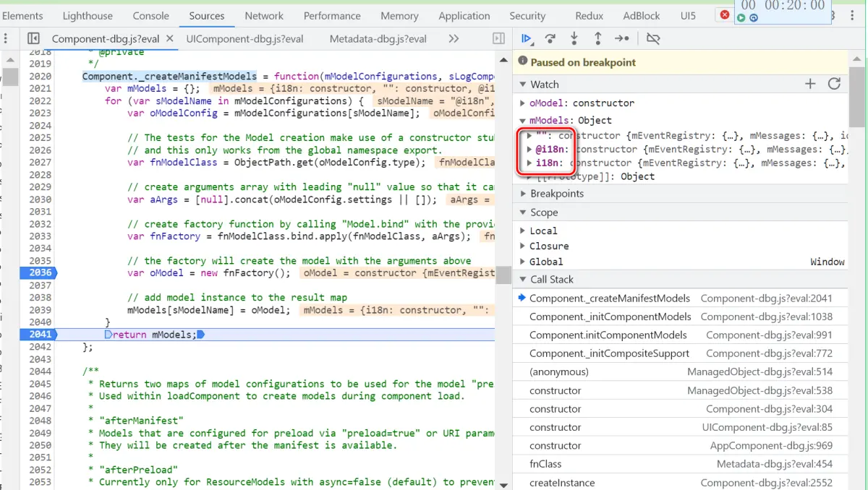Expand the i18n constructor entry
This screenshot has height=490, width=868.
coord(529,163)
